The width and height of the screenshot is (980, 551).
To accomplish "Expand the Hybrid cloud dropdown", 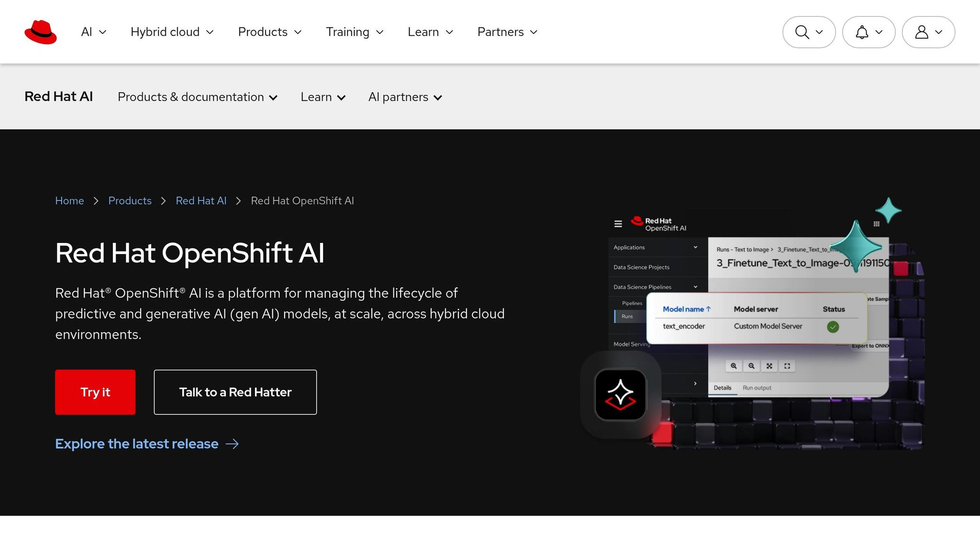I will (172, 32).
